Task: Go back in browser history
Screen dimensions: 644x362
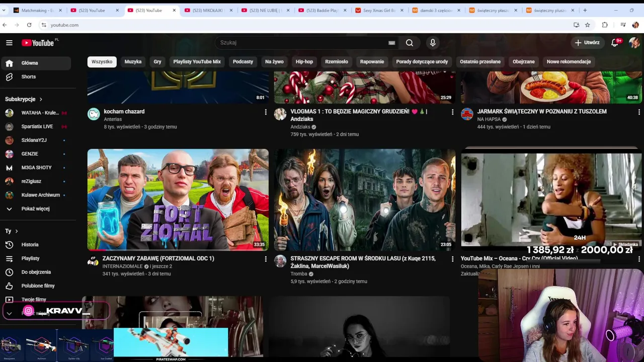Action: click(5, 25)
